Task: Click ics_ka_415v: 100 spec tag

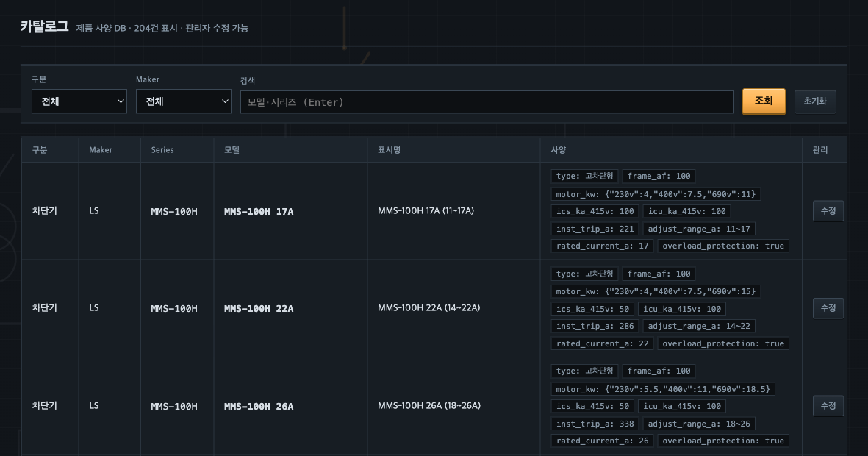Action: click(595, 211)
